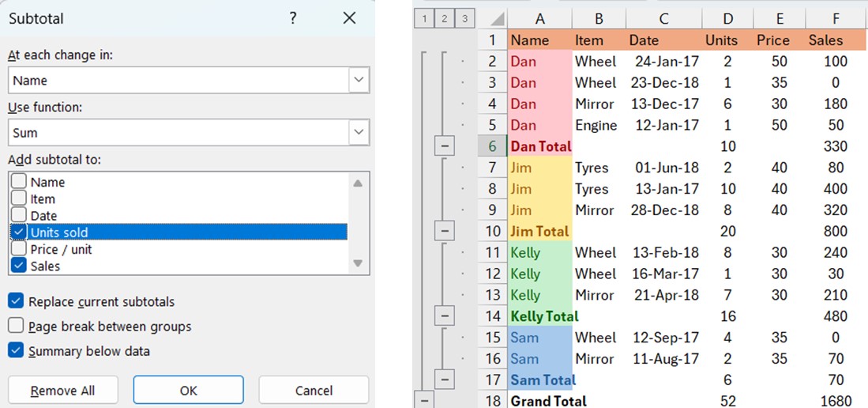
Task: Collapse the Jim Total group
Action: point(444,232)
